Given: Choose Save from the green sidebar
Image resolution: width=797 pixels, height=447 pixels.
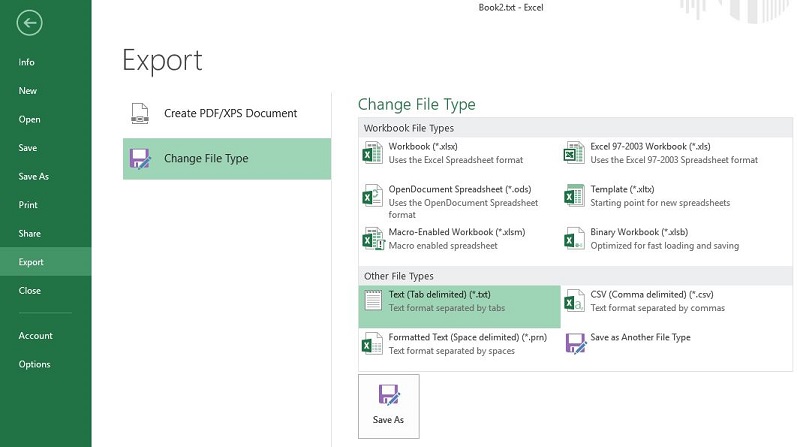Looking at the screenshot, I should pyautogui.click(x=27, y=148).
